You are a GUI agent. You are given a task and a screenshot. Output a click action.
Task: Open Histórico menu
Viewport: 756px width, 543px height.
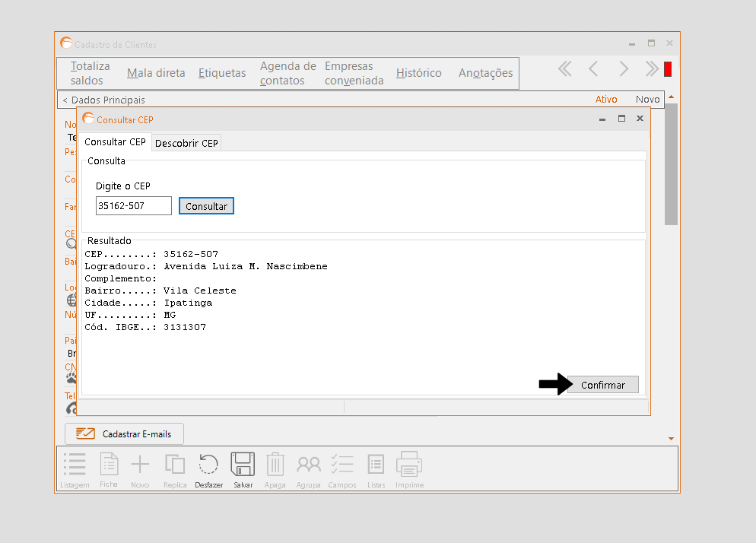point(419,73)
